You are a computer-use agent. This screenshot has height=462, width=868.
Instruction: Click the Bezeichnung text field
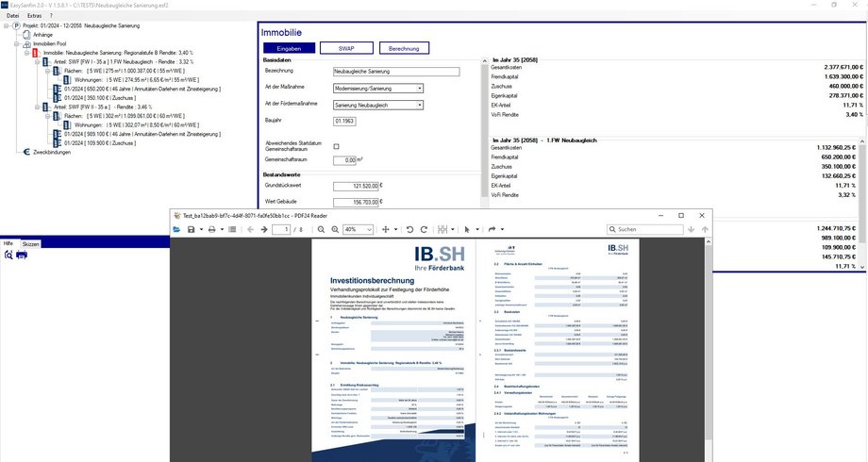396,71
